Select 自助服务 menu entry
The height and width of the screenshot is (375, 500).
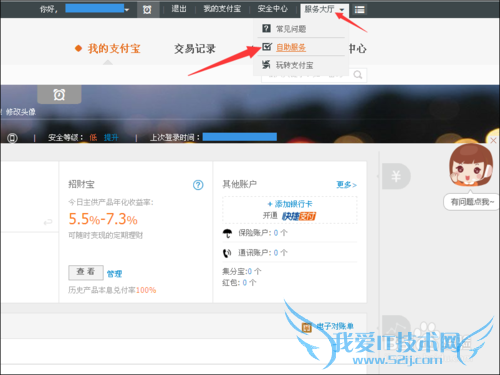coord(291,47)
